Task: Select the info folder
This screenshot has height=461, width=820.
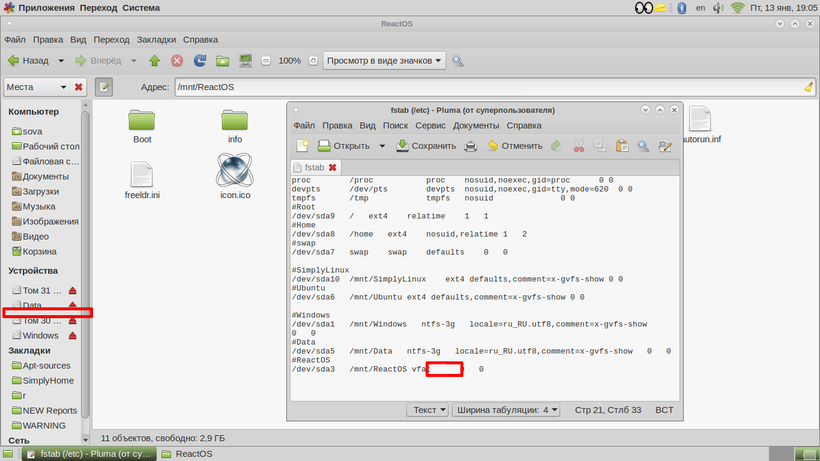Action: click(x=234, y=126)
